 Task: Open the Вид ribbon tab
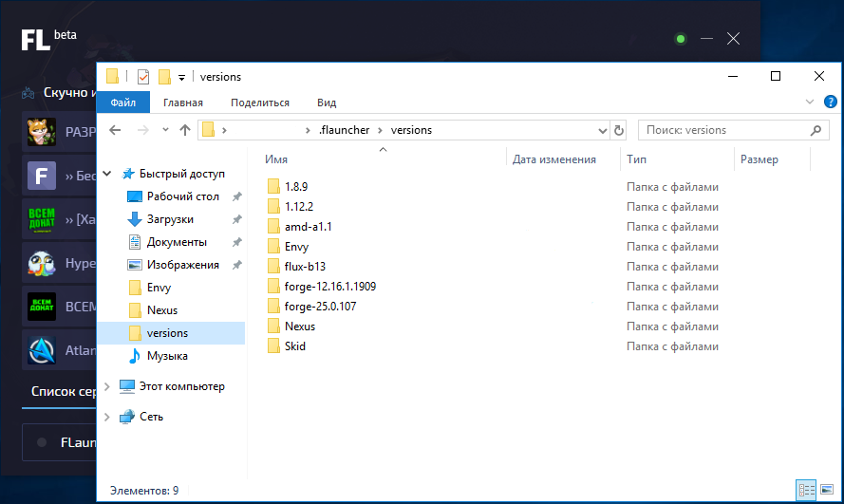click(327, 103)
